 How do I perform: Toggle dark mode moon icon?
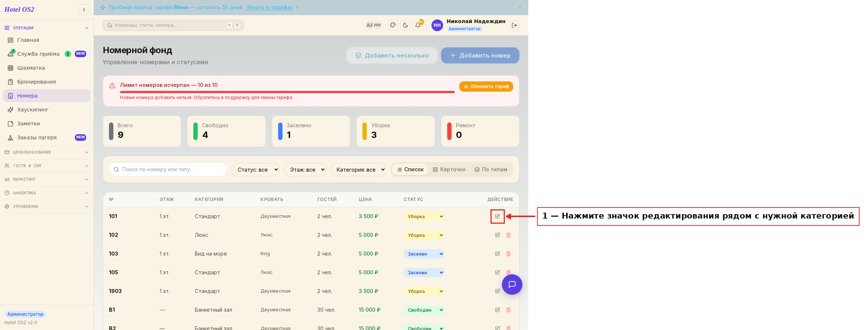pos(405,25)
